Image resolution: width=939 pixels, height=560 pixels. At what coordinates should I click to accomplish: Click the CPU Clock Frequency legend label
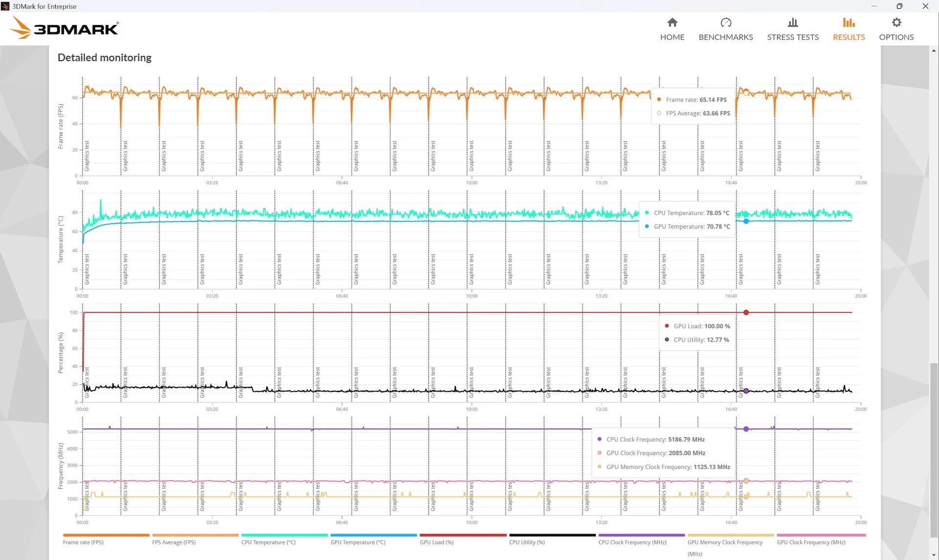(x=632, y=542)
